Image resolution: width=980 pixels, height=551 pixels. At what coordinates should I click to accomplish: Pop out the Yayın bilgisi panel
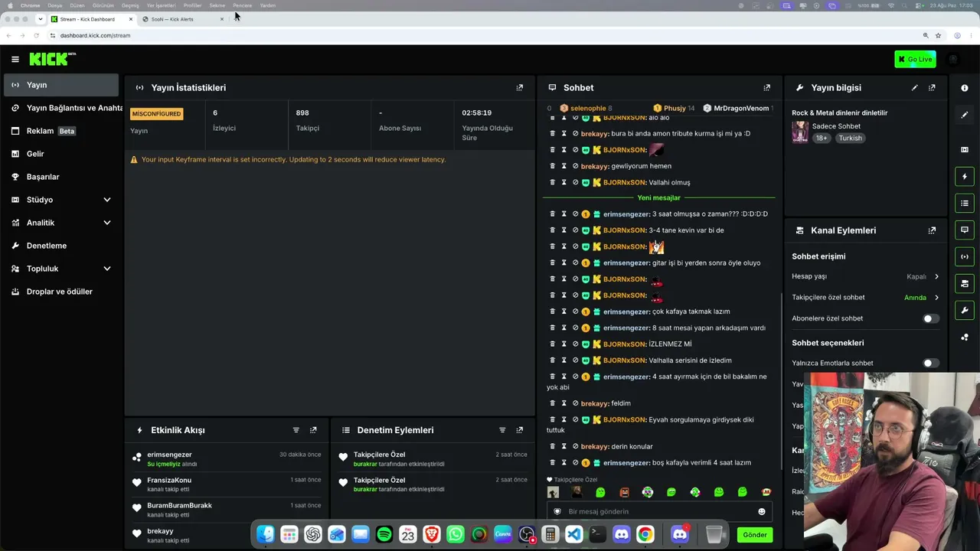(932, 87)
